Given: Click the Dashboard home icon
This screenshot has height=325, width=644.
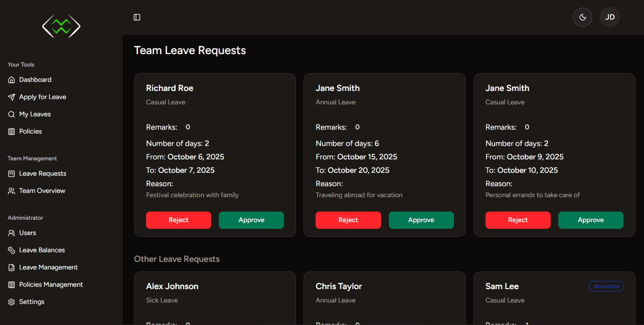Looking at the screenshot, I should tap(11, 80).
